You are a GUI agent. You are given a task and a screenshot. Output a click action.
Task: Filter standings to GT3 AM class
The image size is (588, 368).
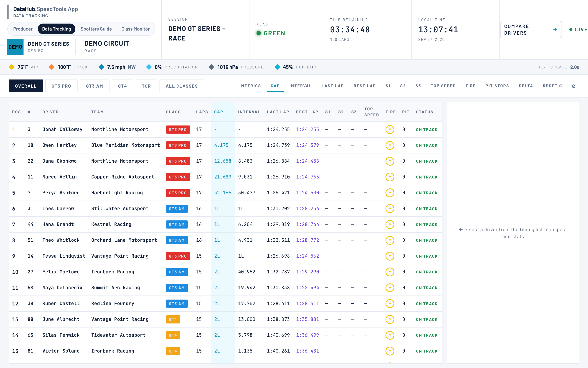(94, 86)
